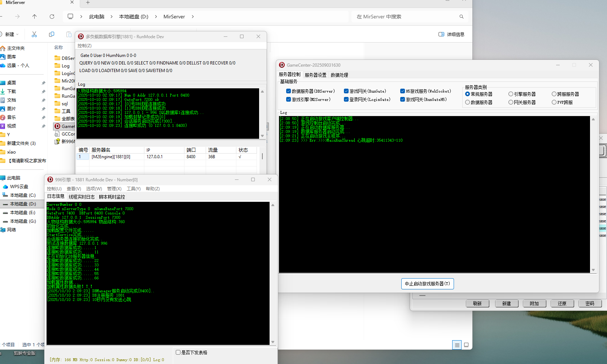Open WPS云盘 cloud drive in sidebar
Image resolution: width=607 pixels, height=364 pixels.
(19, 187)
